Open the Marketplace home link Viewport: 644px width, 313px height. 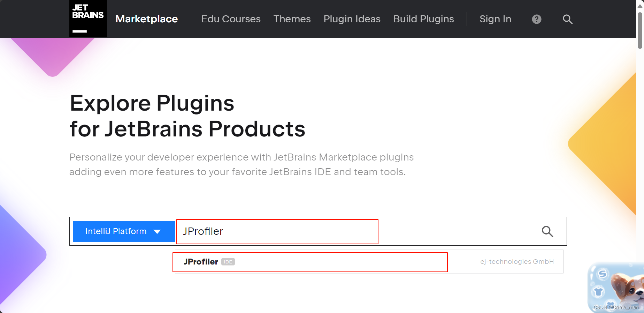tap(146, 19)
